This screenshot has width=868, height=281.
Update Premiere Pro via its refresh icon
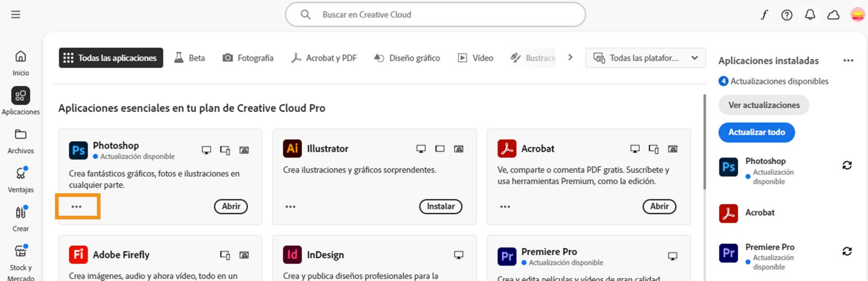(x=847, y=251)
